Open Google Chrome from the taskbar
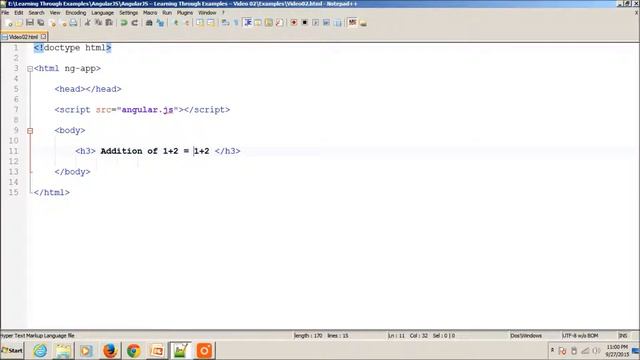Screen dimensions: 640x360 pyautogui.click(x=133, y=351)
